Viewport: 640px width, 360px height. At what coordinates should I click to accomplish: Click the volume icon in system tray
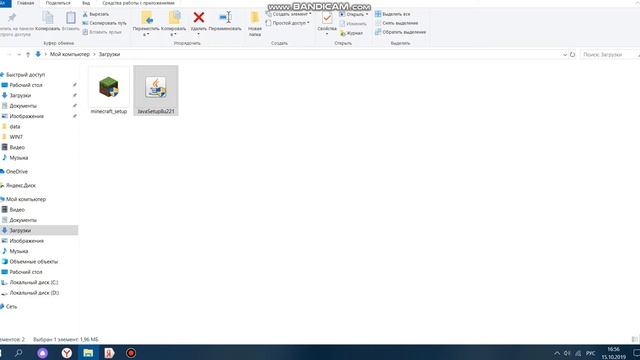click(x=567, y=353)
